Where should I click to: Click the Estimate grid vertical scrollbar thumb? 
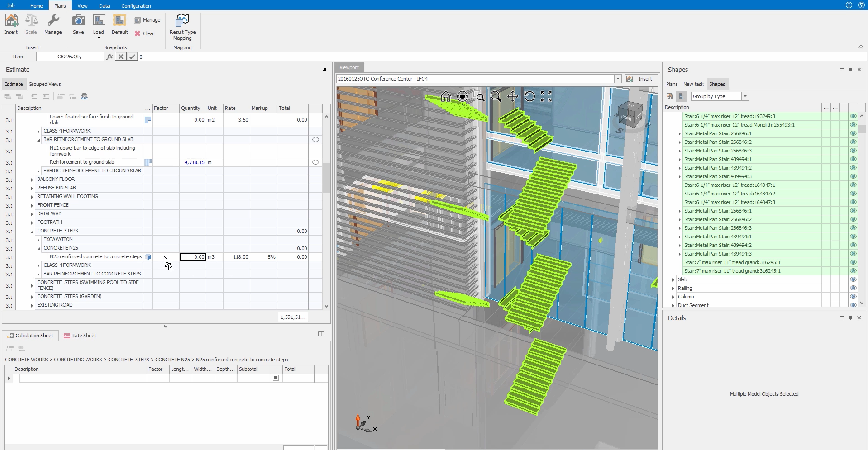(x=326, y=177)
